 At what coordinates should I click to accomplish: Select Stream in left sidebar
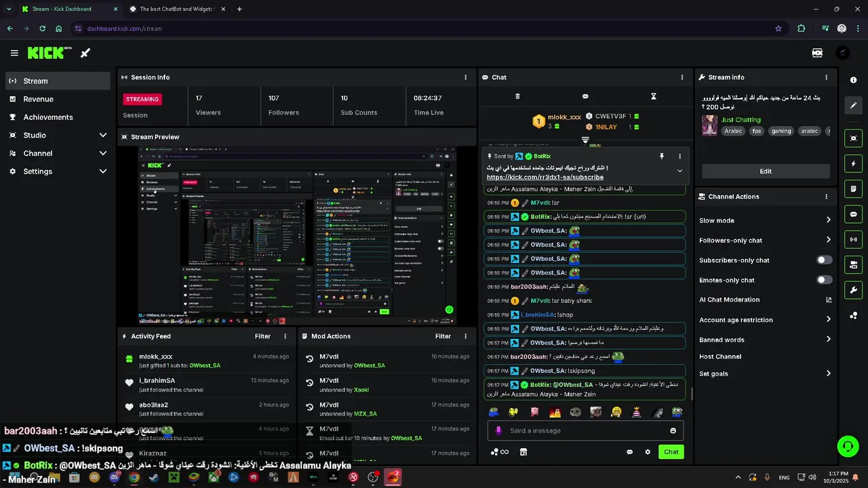click(x=58, y=81)
